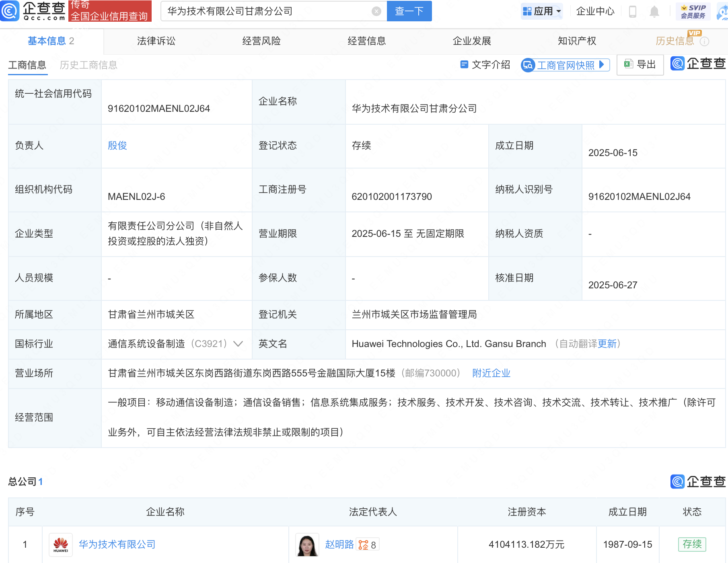728x563 pixels.
Task: Open 工商官网快照 snapshot
Action: [x=566, y=65]
